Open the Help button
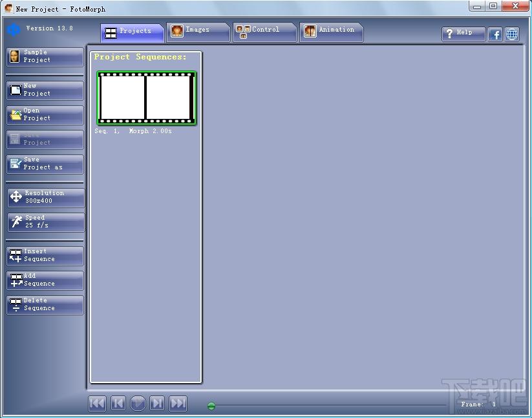Screen dimensions: 532x418 463,34
